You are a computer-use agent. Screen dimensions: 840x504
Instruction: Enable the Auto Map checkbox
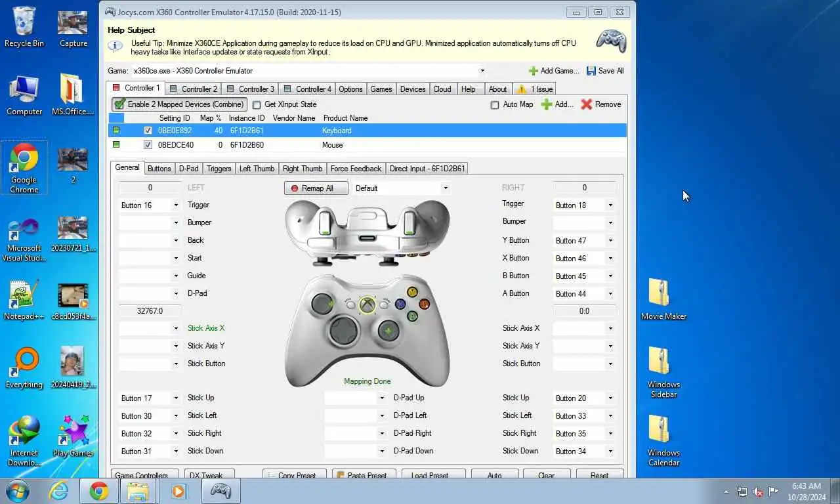[x=495, y=104]
